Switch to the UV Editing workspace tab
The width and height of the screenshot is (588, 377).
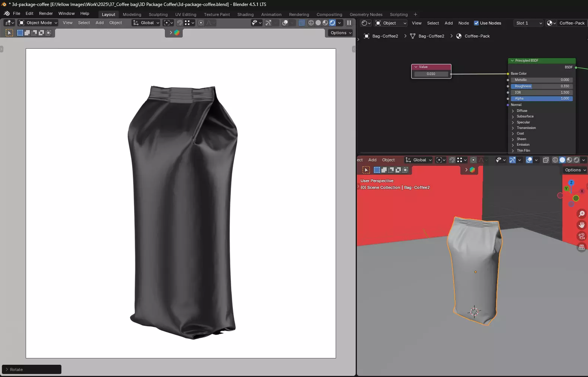186,14
